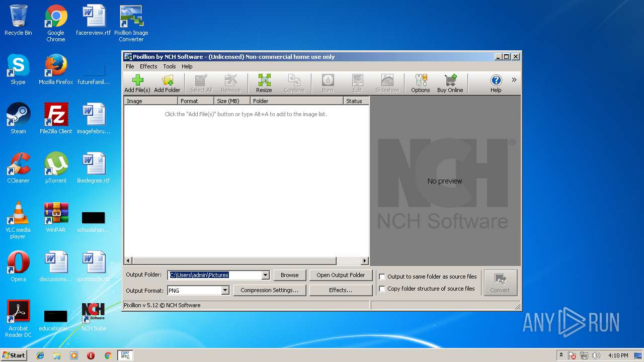Click the Combine toolbar icon
This screenshot has height=362, width=644.
(x=294, y=83)
